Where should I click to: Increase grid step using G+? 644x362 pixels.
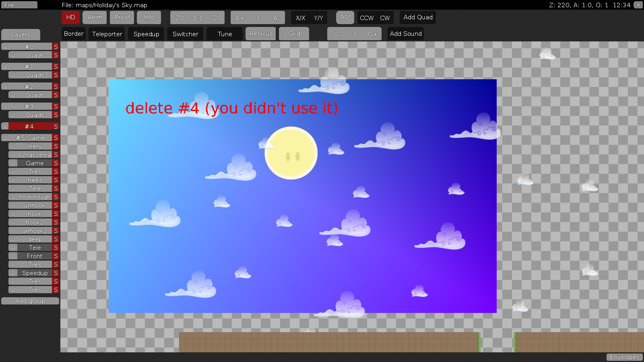(372, 33)
